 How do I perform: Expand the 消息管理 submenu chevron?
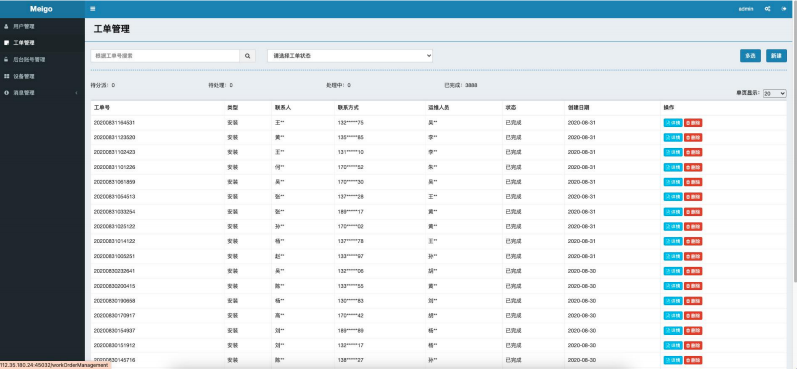coord(76,93)
